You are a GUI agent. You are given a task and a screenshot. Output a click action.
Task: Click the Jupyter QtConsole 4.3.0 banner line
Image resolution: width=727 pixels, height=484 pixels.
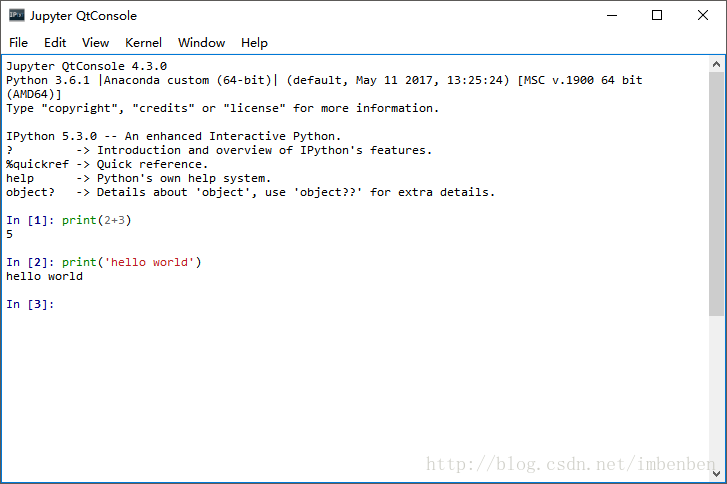tap(86, 66)
